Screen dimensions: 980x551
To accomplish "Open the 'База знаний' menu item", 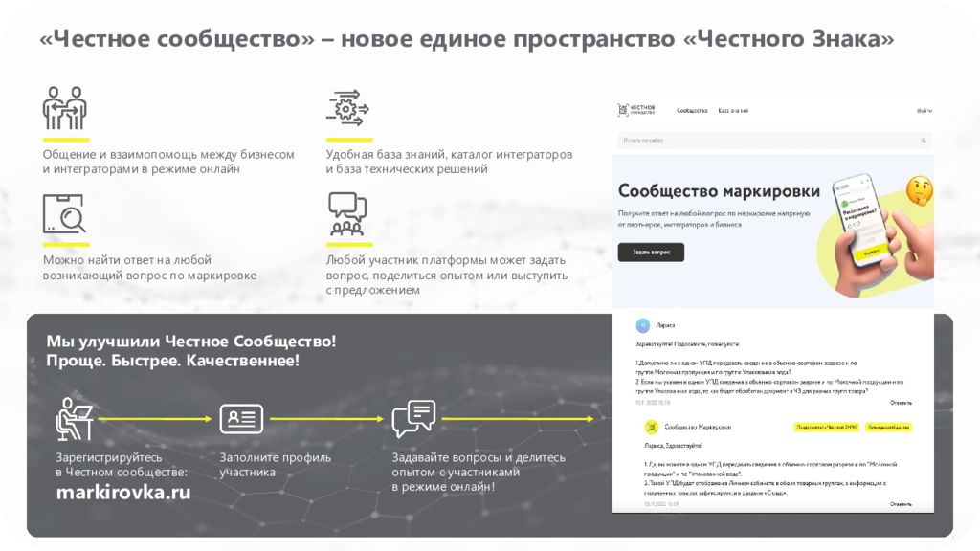I will [x=733, y=111].
